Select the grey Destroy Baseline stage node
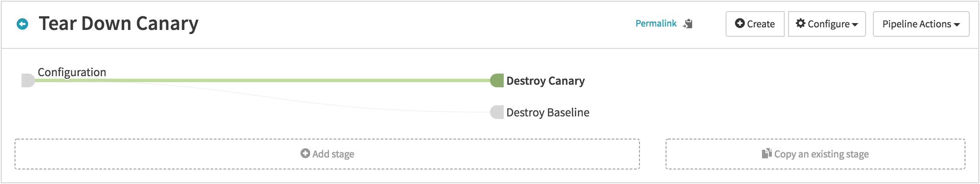Screen dimensions: 980x184 click(497, 112)
